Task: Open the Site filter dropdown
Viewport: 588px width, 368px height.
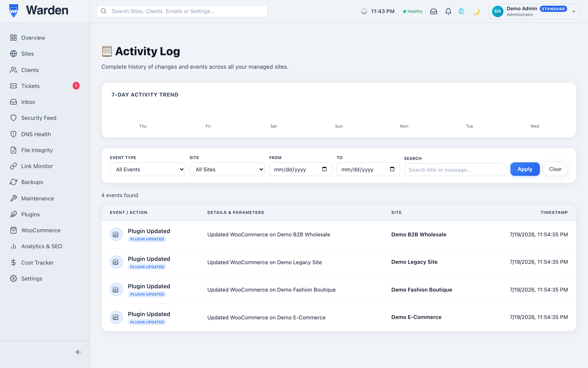Action: [x=227, y=169]
